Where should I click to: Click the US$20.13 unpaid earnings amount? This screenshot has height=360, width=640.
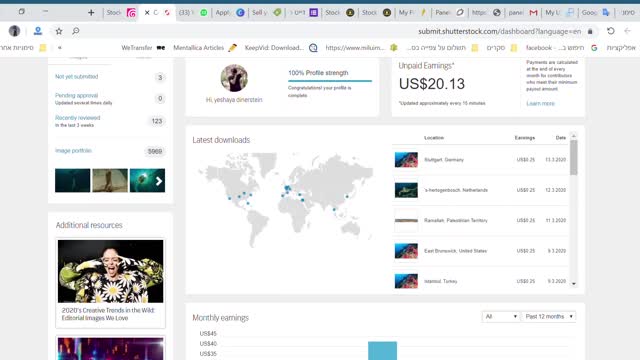[x=432, y=84]
